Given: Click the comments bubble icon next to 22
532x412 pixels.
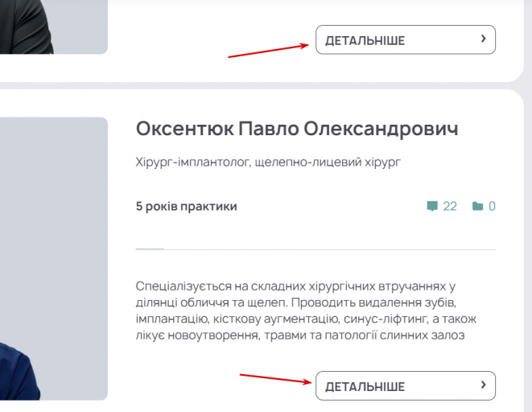Looking at the screenshot, I should click(432, 206).
